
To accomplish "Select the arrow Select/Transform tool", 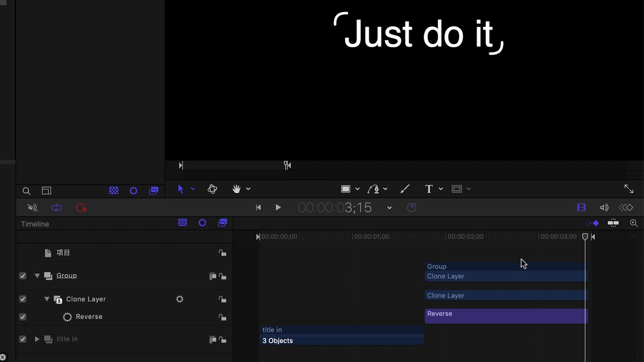I will pos(181,189).
